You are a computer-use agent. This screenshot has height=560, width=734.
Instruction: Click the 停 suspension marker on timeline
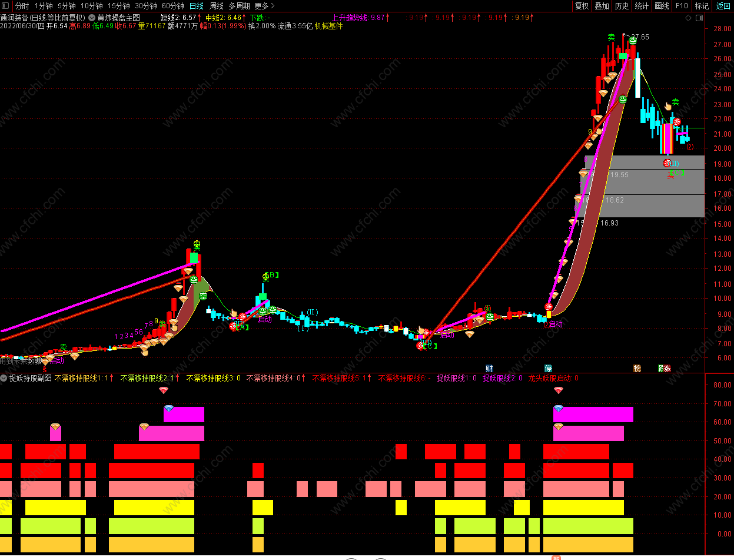[549, 368]
